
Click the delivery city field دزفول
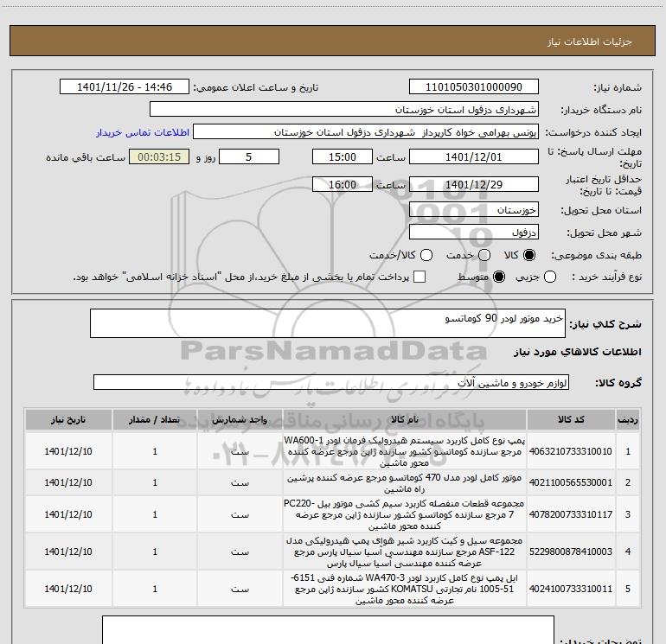[x=474, y=233]
